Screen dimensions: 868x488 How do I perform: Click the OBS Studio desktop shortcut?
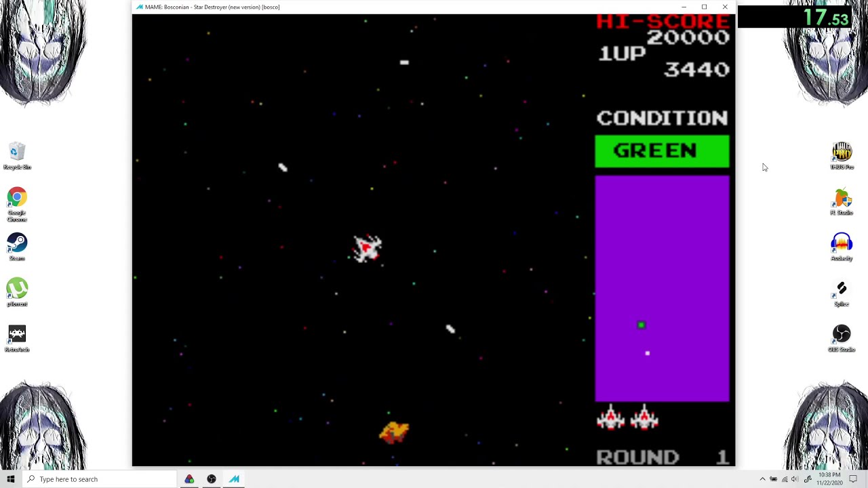click(x=842, y=338)
